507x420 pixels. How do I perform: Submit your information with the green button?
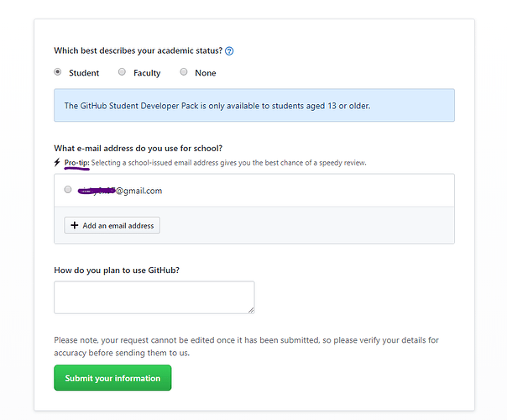click(112, 378)
